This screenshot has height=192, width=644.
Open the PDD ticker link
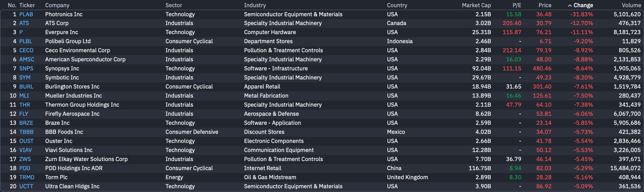tap(25, 168)
